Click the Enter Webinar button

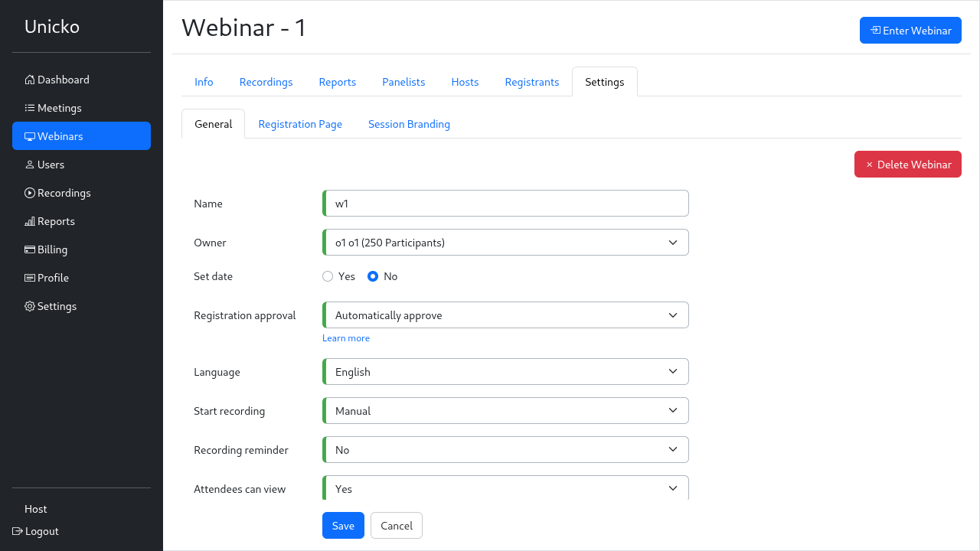click(x=910, y=31)
